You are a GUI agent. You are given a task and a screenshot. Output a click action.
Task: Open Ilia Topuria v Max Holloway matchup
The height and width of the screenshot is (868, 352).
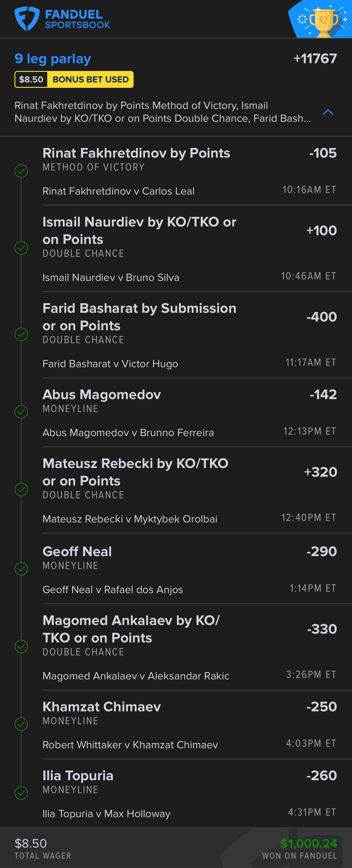[x=107, y=814]
